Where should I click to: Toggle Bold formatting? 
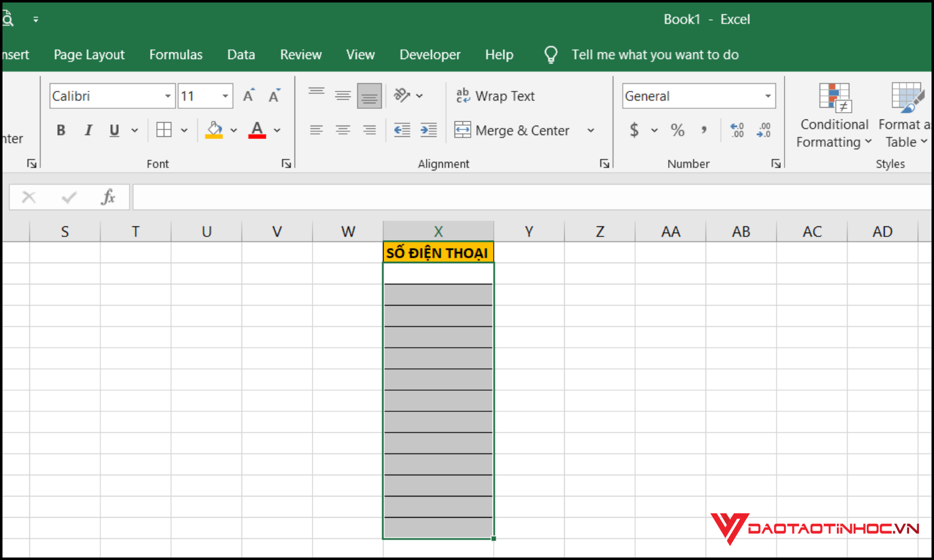(x=61, y=130)
